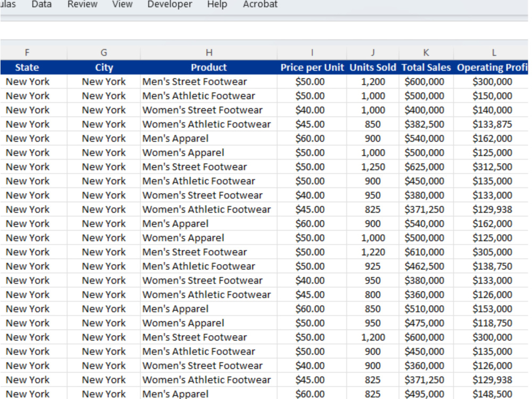Image resolution: width=532 pixels, height=399 pixels.
Task: Select the $475,000 total sales cell
Action: tap(426, 323)
